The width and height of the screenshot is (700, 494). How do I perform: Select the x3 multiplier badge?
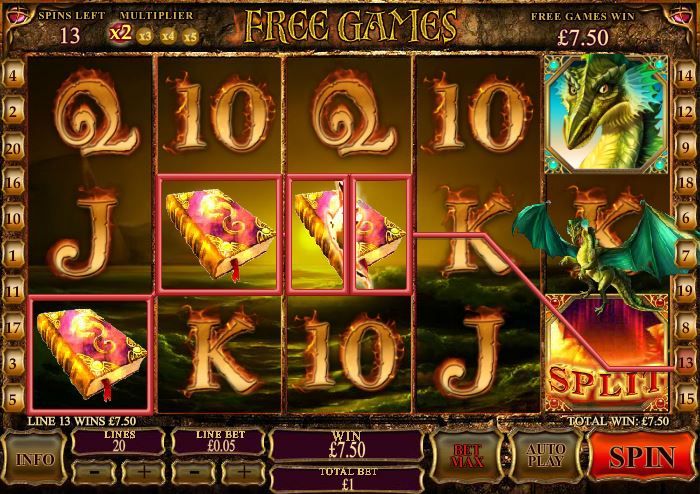pyautogui.click(x=145, y=36)
